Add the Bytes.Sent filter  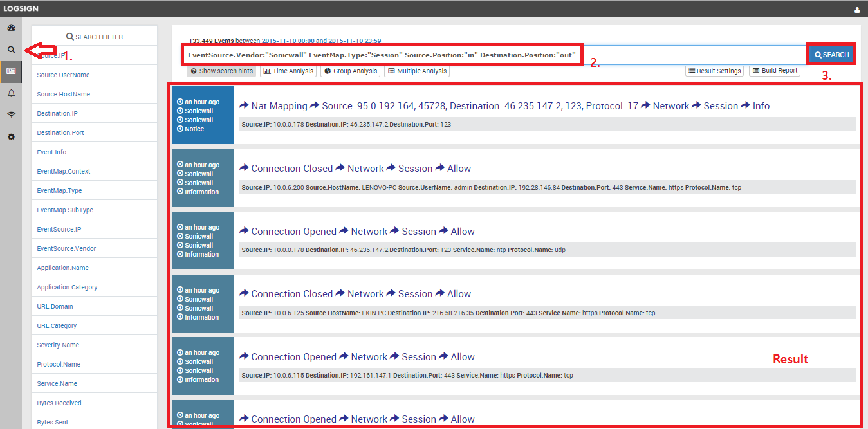53,422
